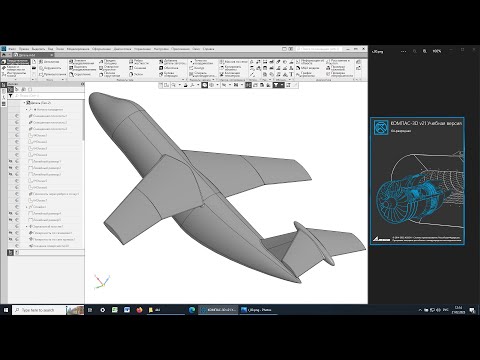Select the Придать толщину tool
Screen dimensions: 480x360
pos(108,62)
